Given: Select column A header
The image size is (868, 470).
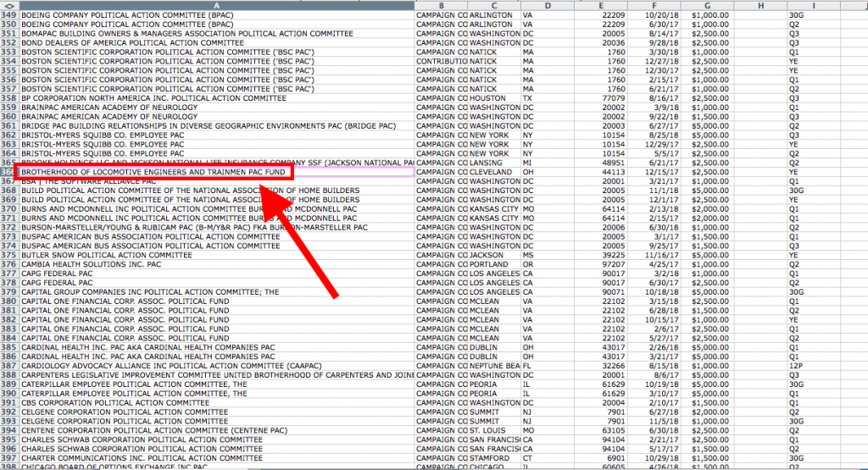Looking at the screenshot, I should click(216, 6).
